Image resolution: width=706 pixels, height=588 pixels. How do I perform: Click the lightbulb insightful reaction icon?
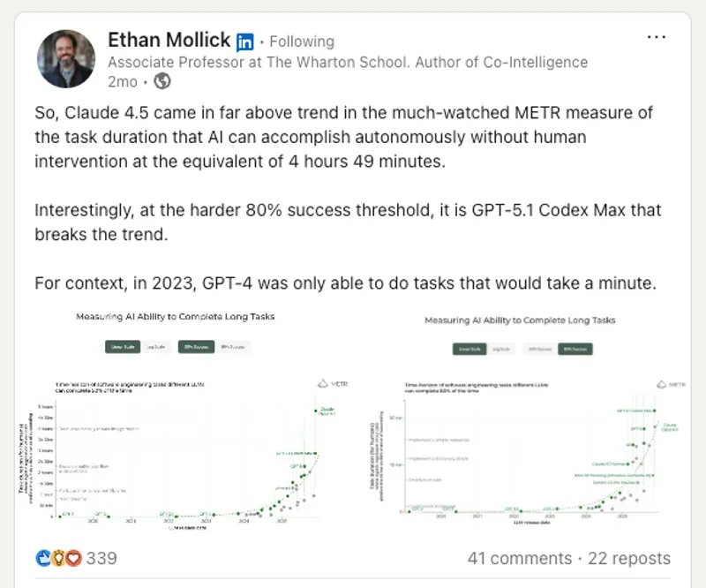[x=59, y=558]
